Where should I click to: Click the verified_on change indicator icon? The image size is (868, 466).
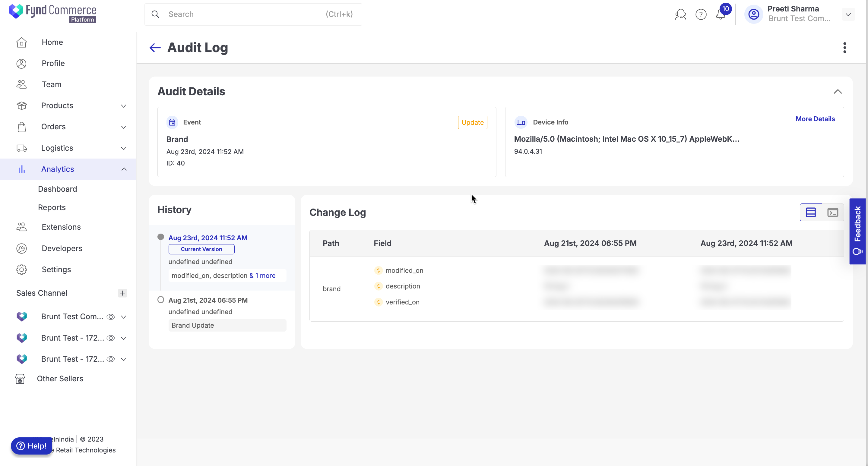click(379, 302)
